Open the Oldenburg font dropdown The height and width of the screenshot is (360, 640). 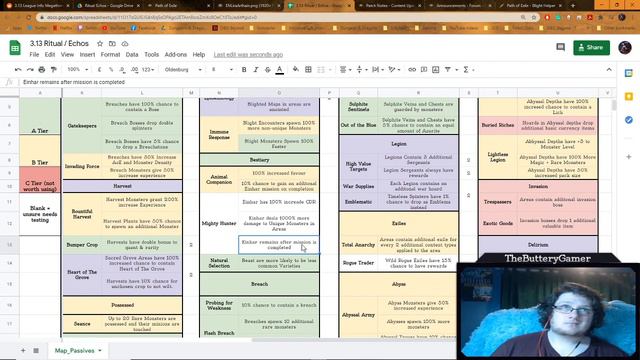[x=183, y=70]
